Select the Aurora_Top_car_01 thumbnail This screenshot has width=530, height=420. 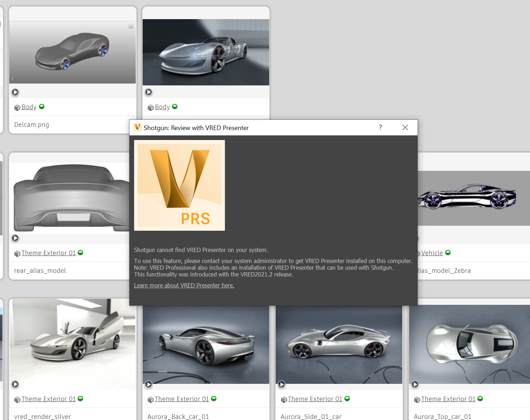[x=470, y=345]
